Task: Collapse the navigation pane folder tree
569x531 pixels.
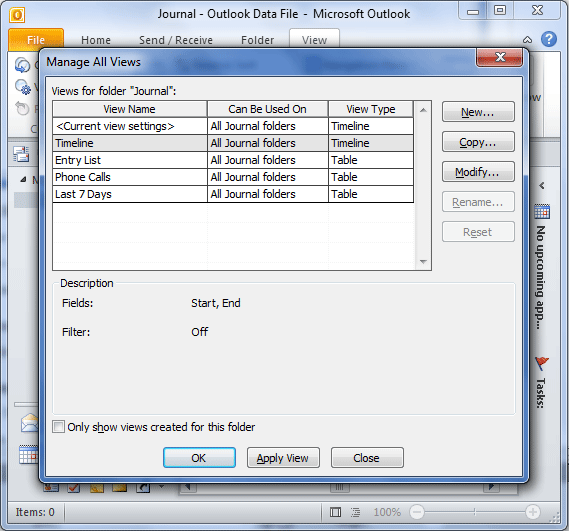Action: [x=23, y=179]
